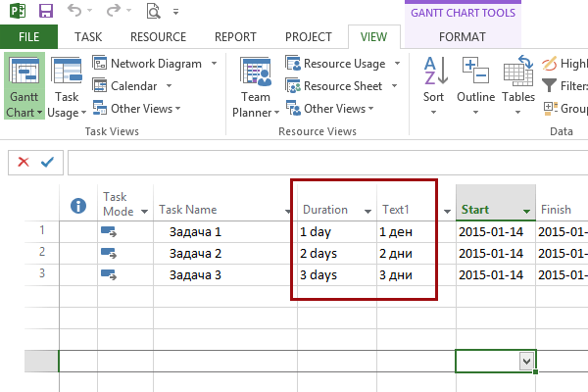Expand the Network Diagram dropdown
The width and height of the screenshot is (588, 392).
pos(214,64)
